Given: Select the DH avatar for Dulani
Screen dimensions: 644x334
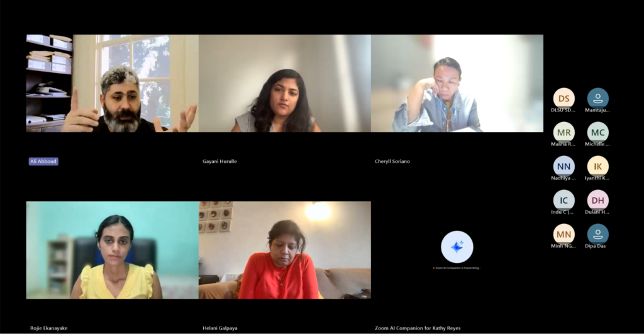Looking at the screenshot, I should [597, 200].
